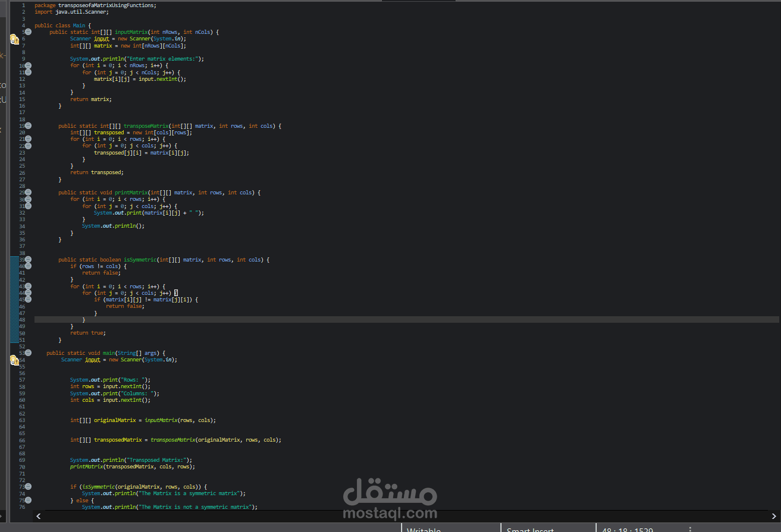781x532 pixels.
Task: Fold the isSymmetric if block on line 73
Action: point(28,486)
